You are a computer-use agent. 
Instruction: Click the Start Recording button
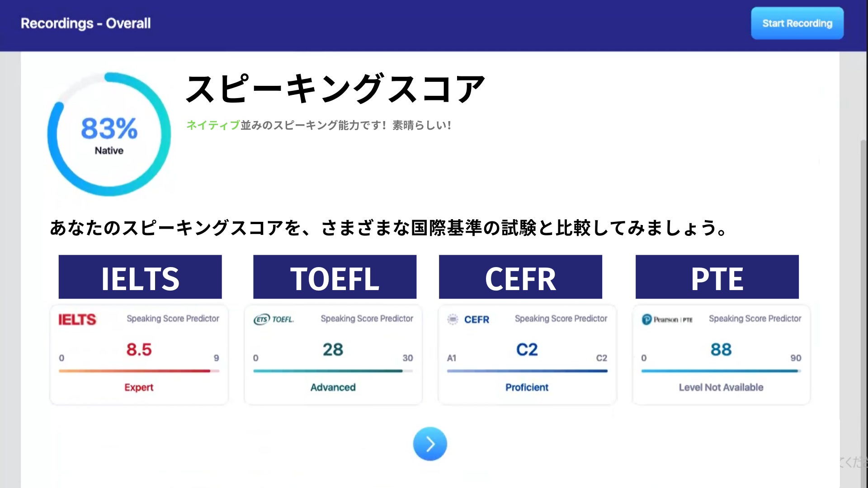[x=797, y=23]
